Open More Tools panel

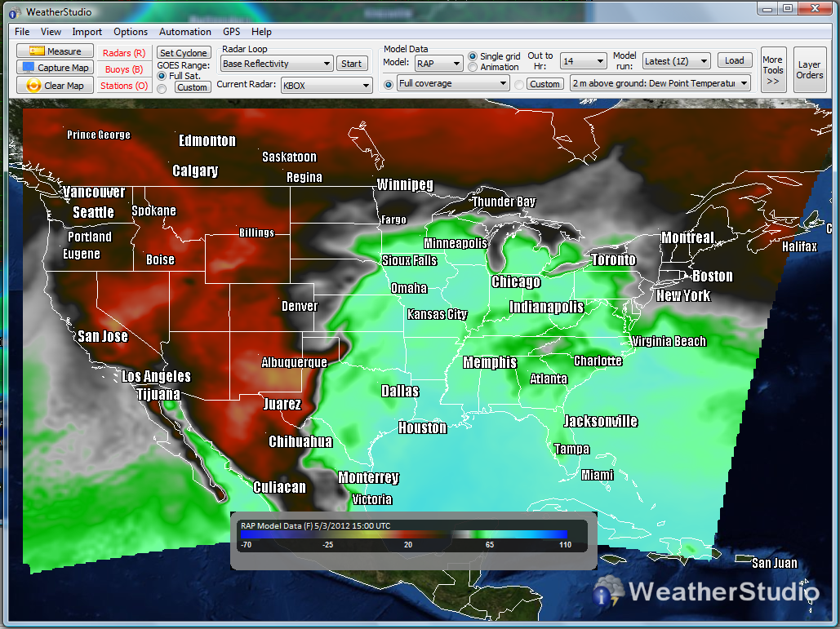773,70
